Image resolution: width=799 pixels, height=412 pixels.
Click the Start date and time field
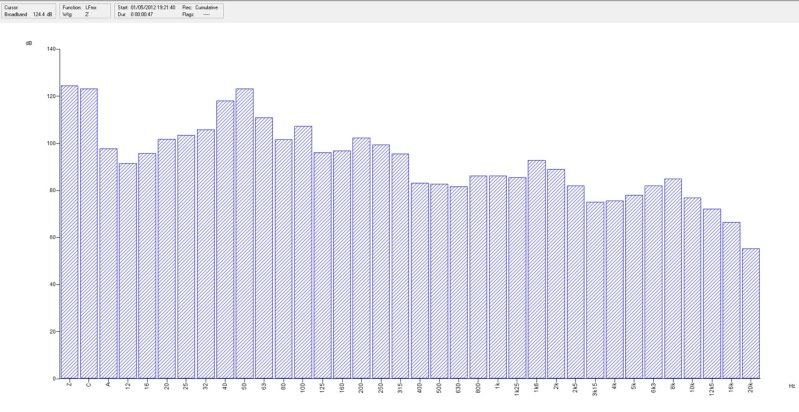coord(146,8)
